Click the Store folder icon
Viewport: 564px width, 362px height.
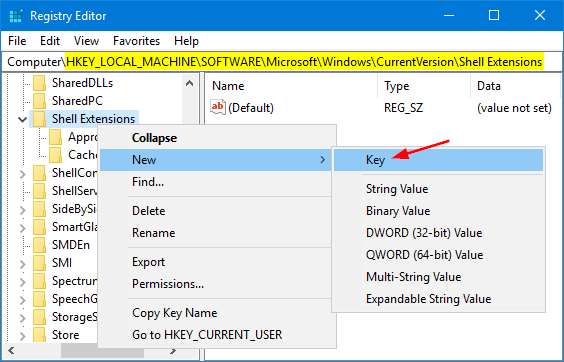[x=40, y=335]
